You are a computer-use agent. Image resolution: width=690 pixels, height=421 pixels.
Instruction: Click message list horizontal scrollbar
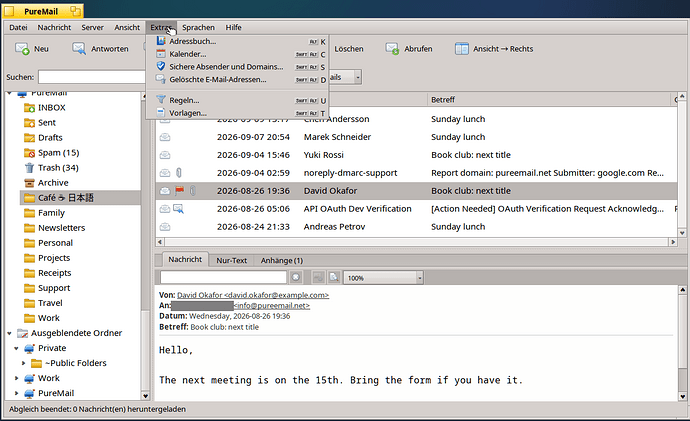click(x=416, y=242)
